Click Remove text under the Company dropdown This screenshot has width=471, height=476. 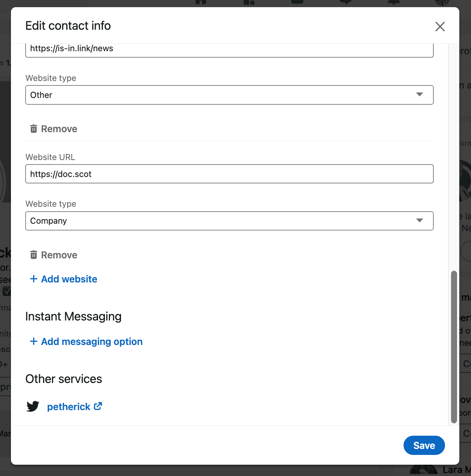[59, 255]
